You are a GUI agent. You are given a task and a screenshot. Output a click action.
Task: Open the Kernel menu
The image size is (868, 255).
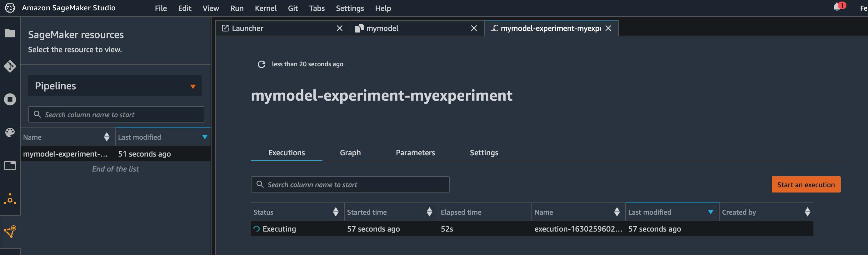pyautogui.click(x=265, y=8)
